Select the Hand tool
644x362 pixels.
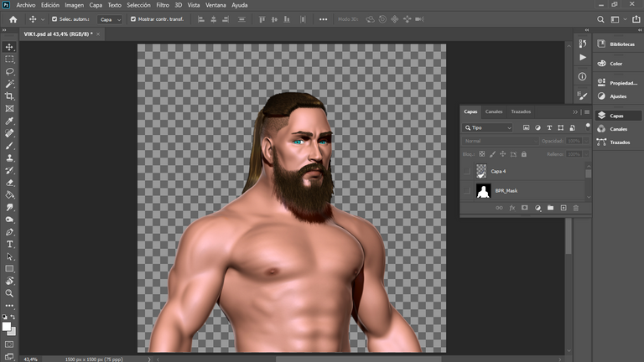(9, 282)
